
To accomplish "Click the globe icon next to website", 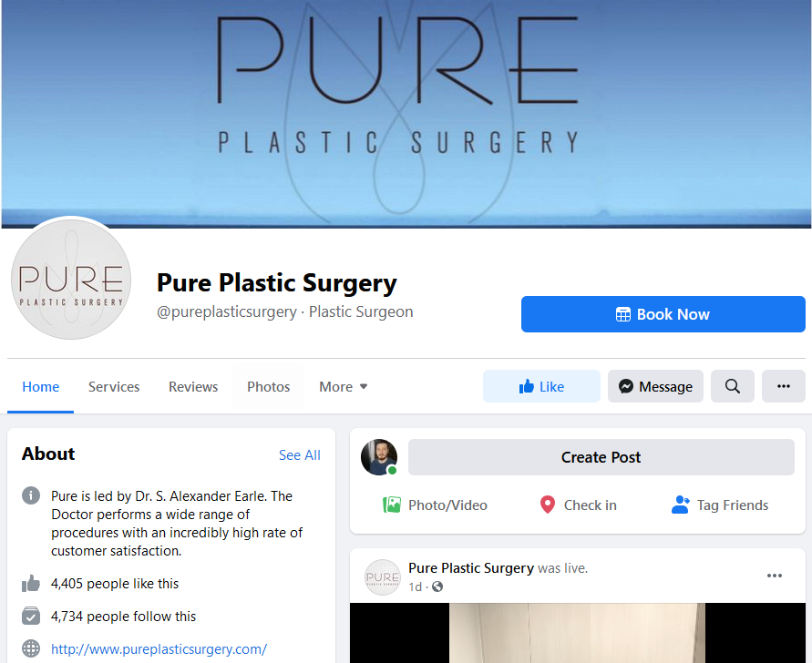I will [31, 648].
